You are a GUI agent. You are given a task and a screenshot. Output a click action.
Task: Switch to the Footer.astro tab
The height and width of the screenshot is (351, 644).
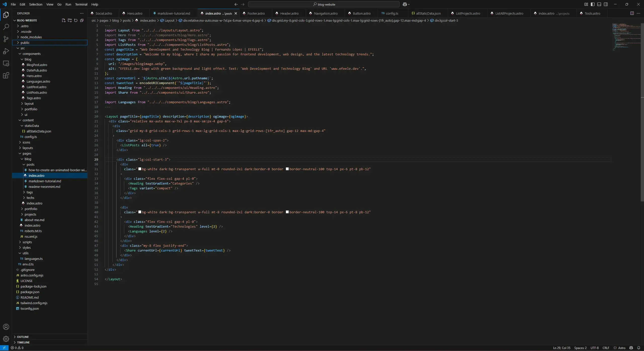[256, 13]
